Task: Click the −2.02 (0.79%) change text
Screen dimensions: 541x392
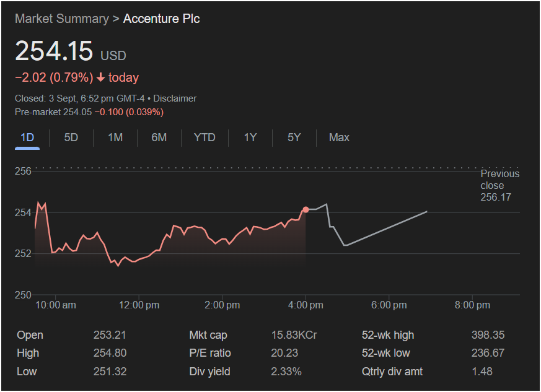Action: (x=54, y=77)
